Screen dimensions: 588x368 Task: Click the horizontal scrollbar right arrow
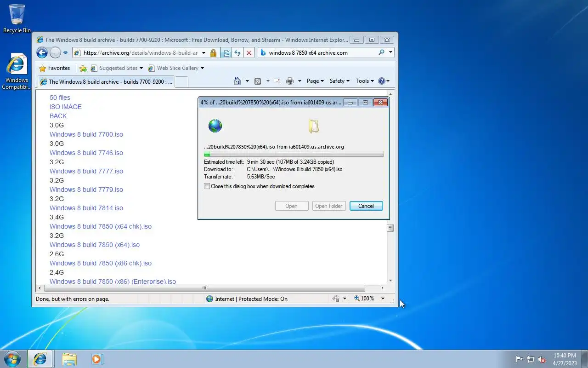(383, 288)
